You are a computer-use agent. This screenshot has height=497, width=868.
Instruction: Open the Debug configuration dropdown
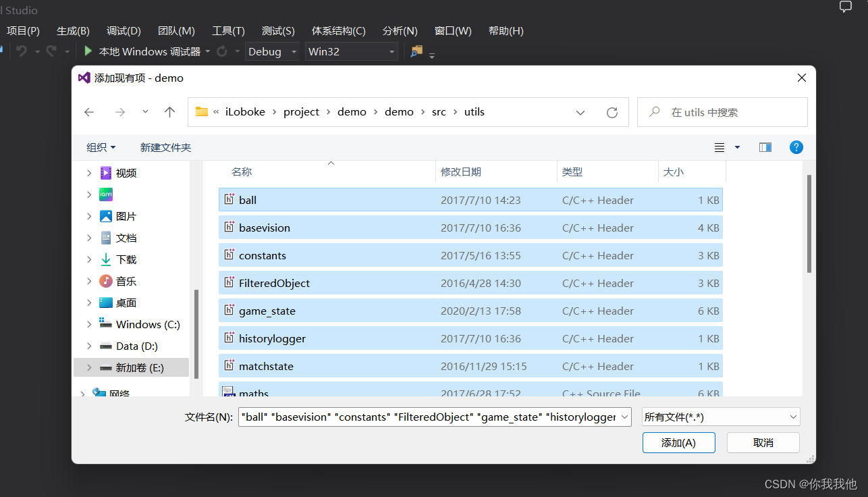[293, 51]
